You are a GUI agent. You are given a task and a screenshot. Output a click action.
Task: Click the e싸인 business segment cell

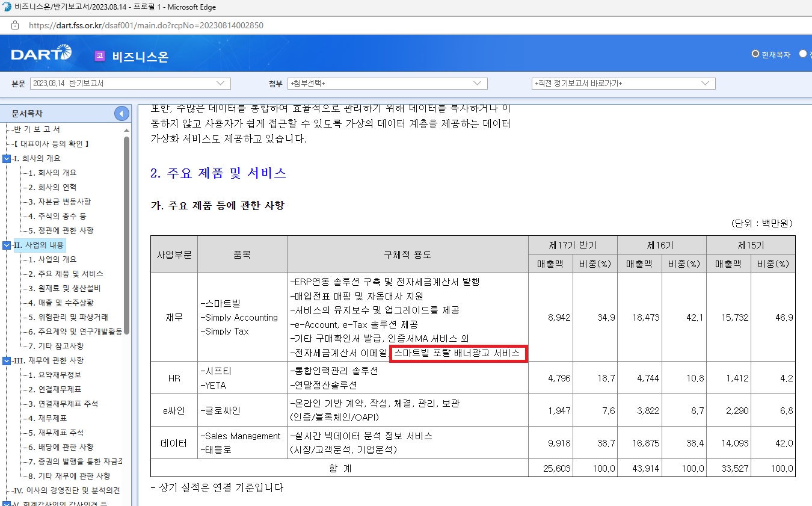(174, 410)
